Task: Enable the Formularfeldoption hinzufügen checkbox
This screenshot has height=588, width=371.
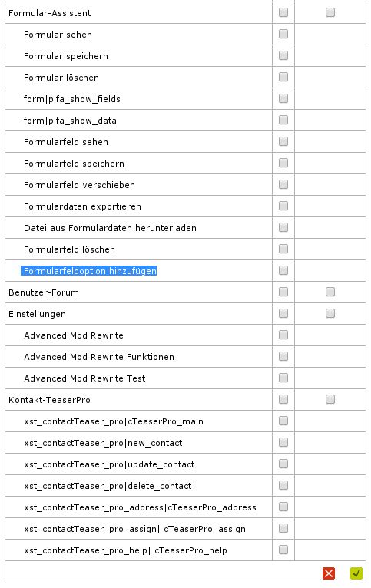Action: coord(283,270)
